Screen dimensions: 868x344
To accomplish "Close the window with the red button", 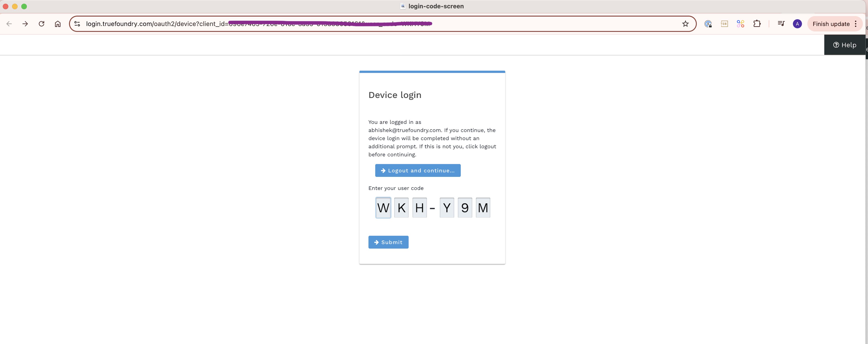I will pyautogui.click(x=5, y=6).
